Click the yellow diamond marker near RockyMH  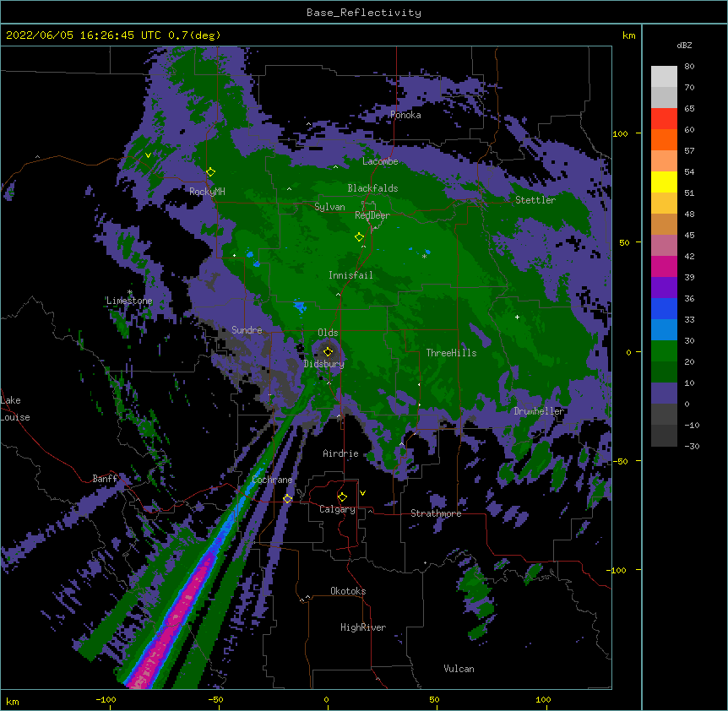coord(210,172)
